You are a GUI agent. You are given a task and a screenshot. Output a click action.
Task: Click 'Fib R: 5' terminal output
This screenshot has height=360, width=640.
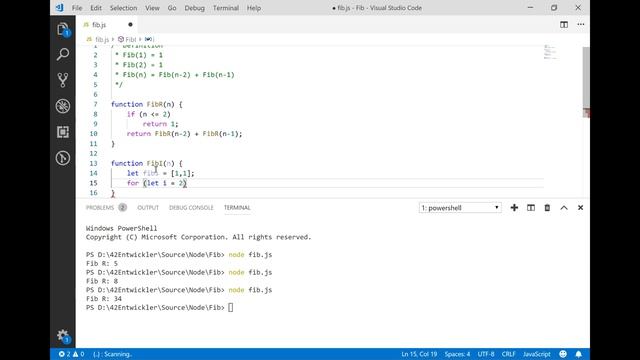(102, 263)
